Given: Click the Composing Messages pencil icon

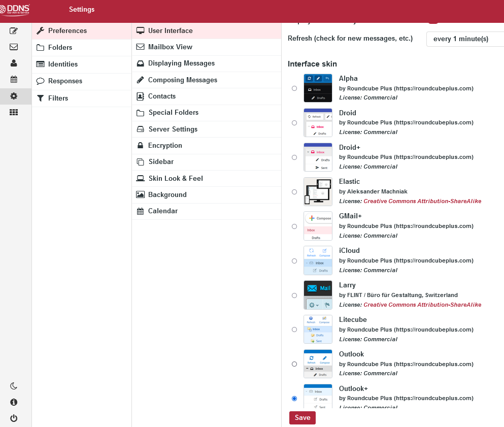Looking at the screenshot, I should click(140, 80).
